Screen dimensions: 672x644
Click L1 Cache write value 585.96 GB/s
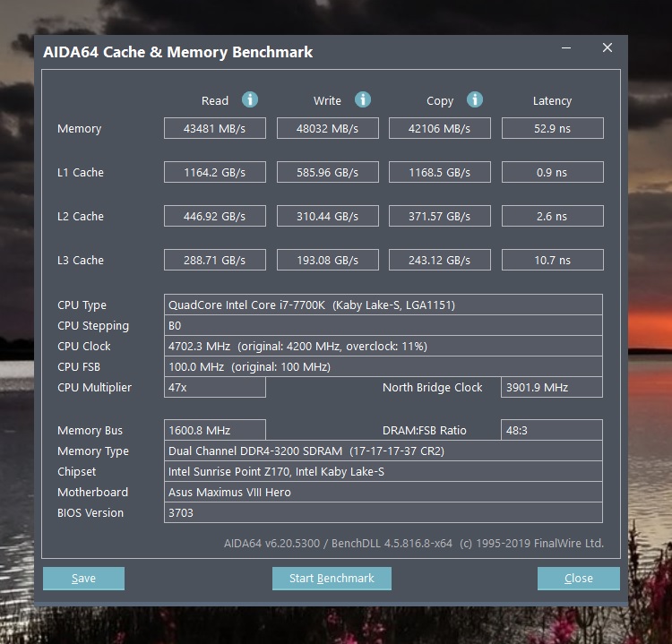click(327, 172)
